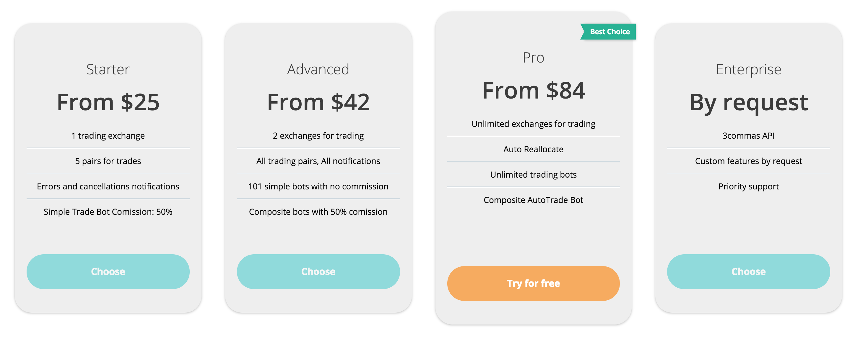The image size is (868, 344).
Task: Click the From $84 price text
Action: click(533, 90)
